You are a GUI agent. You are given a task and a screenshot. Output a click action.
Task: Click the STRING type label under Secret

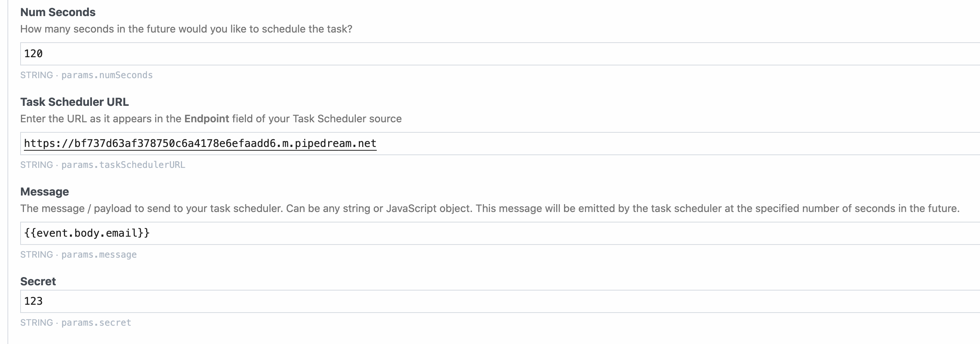[36, 322]
